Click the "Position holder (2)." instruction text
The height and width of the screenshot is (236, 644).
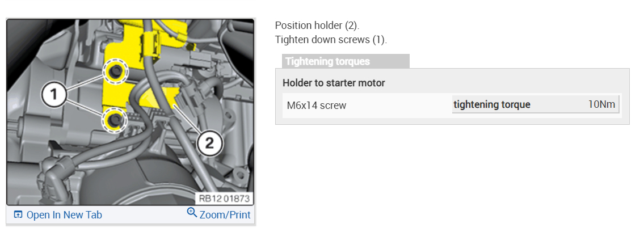317,26
